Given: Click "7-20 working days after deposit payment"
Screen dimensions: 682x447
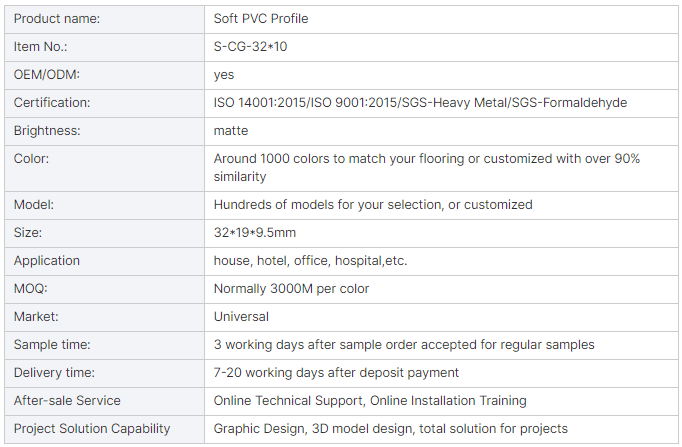Looking at the screenshot, I should [x=336, y=373].
